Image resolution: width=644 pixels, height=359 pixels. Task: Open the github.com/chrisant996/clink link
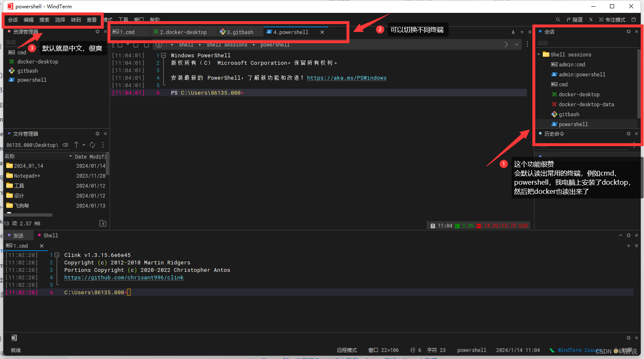pyautogui.click(x=124, y=277)
